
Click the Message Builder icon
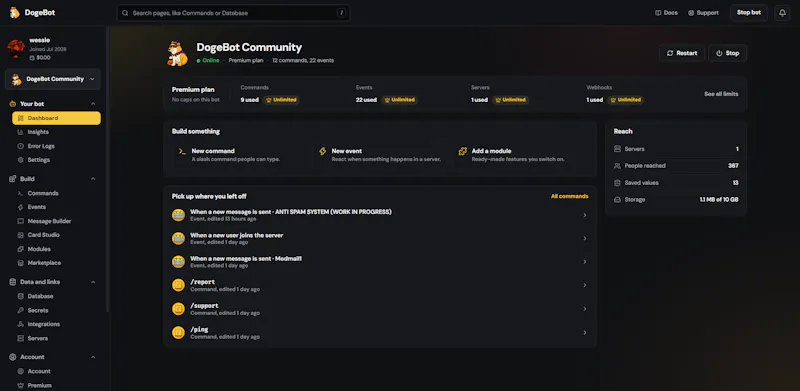20,221
